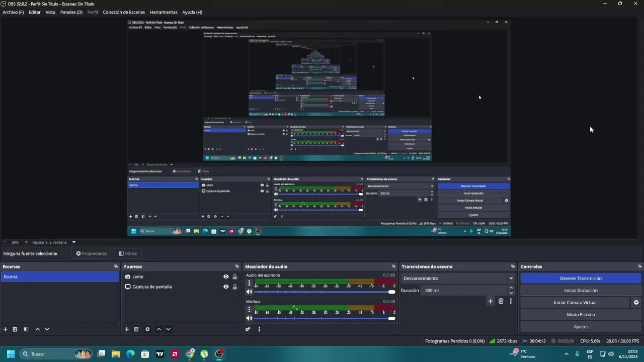Screen dimensions: 644x362
Task: Toggle visibility of came source
Action: [x=226, y=277]
